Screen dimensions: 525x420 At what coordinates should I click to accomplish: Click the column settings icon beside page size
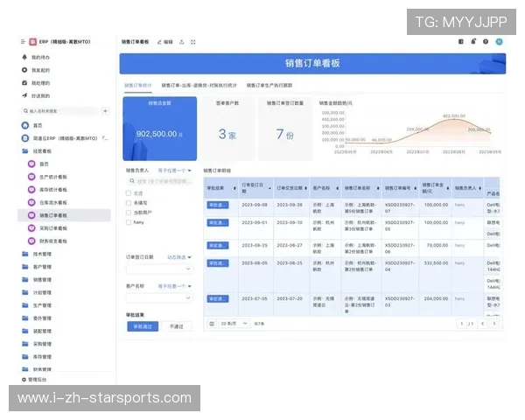click(212, 324)
